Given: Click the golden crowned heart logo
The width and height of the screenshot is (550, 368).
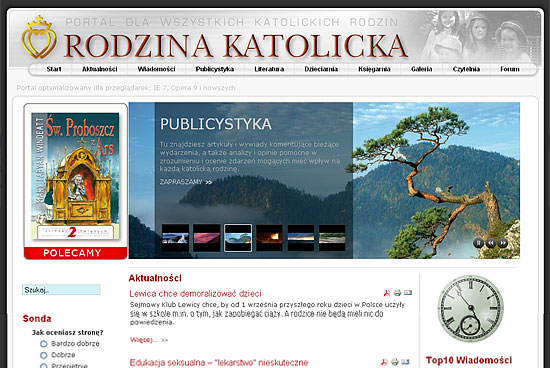Looking at the screenshot, I should click(39, 38).
